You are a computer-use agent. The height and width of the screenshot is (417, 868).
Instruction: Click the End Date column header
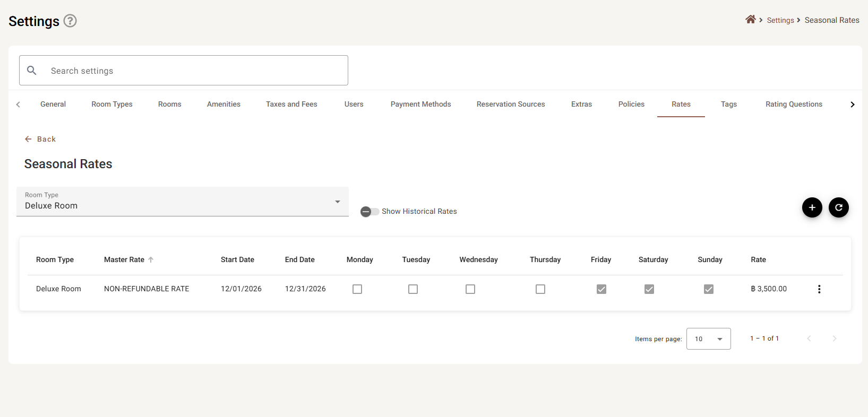pos(300,259)
